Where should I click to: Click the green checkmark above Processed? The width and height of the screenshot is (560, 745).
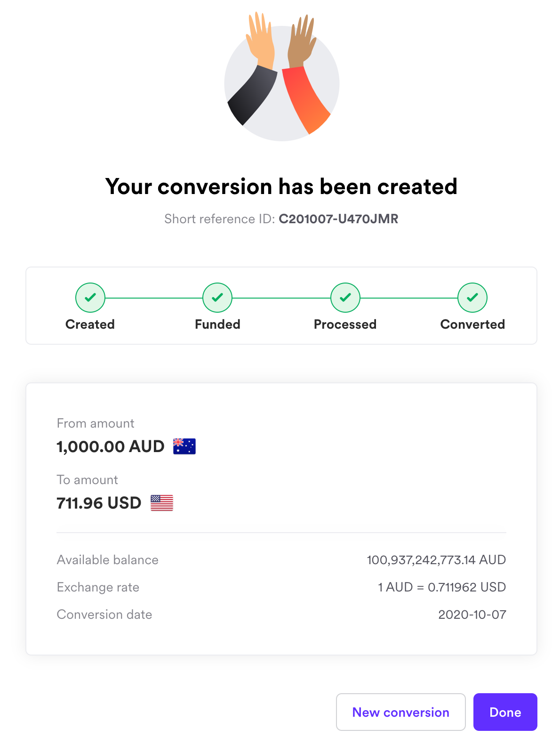pos(345,298)
